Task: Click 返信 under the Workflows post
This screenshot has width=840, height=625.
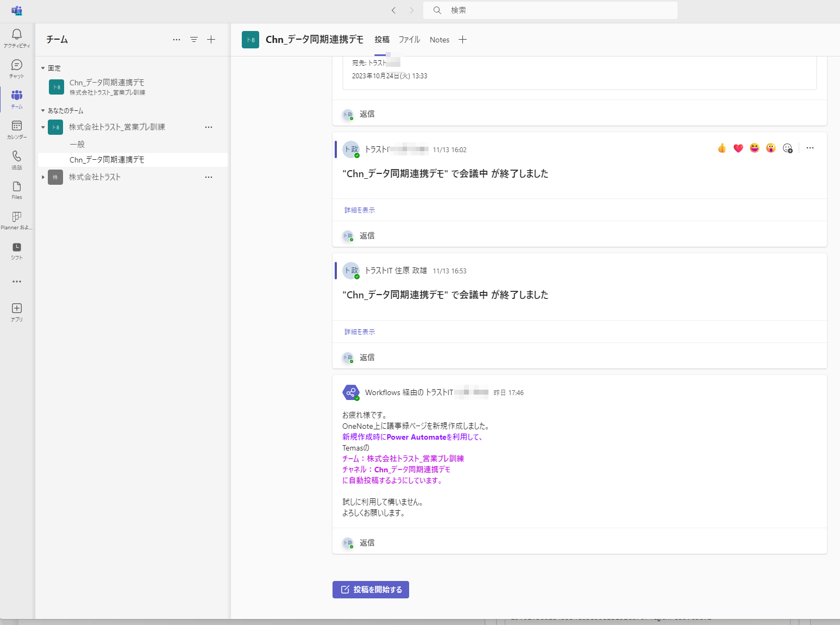Action: [x=367, y=543]
